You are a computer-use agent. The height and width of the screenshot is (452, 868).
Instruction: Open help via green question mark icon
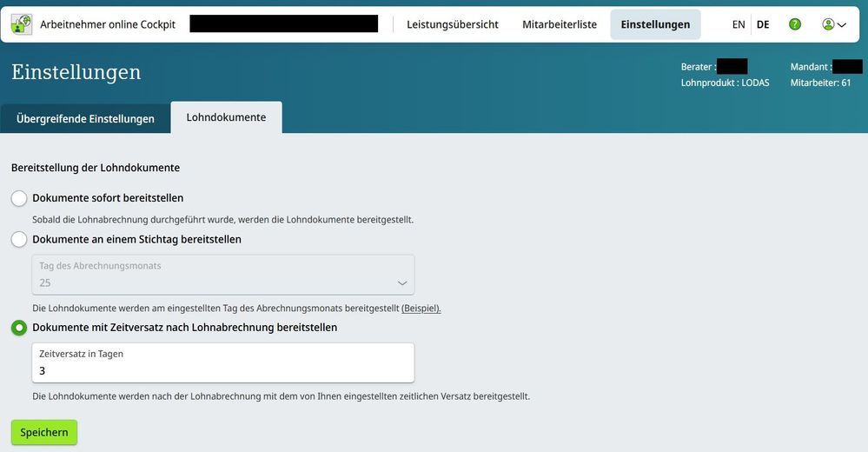(x=794, y=24)
